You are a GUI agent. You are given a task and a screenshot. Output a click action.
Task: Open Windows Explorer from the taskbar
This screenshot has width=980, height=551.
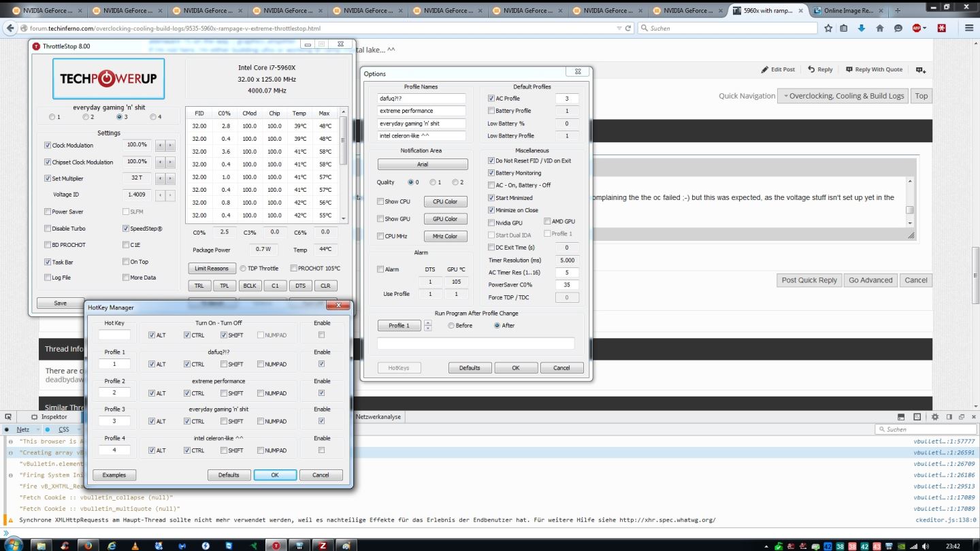click(42, 545)
